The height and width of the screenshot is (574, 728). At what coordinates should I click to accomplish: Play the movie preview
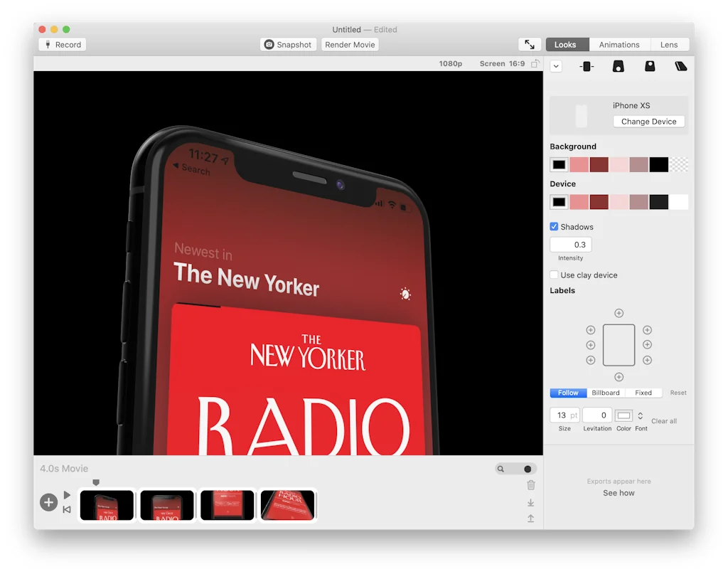tap(67, 495)
